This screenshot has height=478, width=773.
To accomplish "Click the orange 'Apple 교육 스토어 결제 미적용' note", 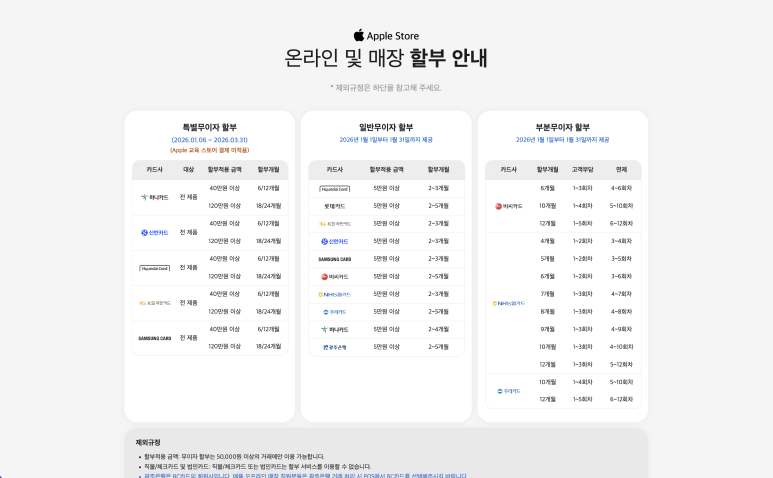I will 210,150.
